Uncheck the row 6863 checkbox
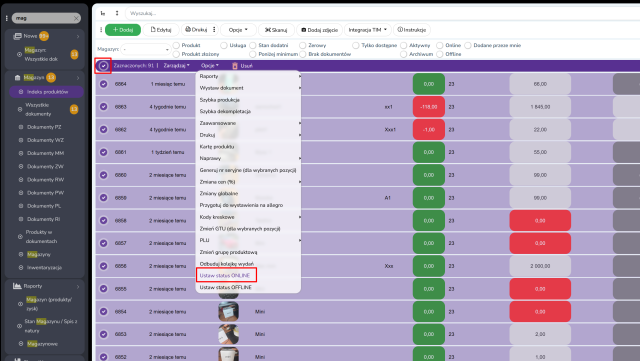Image resolution: width=640 pixels, height=361 pixels. point(104,106)
